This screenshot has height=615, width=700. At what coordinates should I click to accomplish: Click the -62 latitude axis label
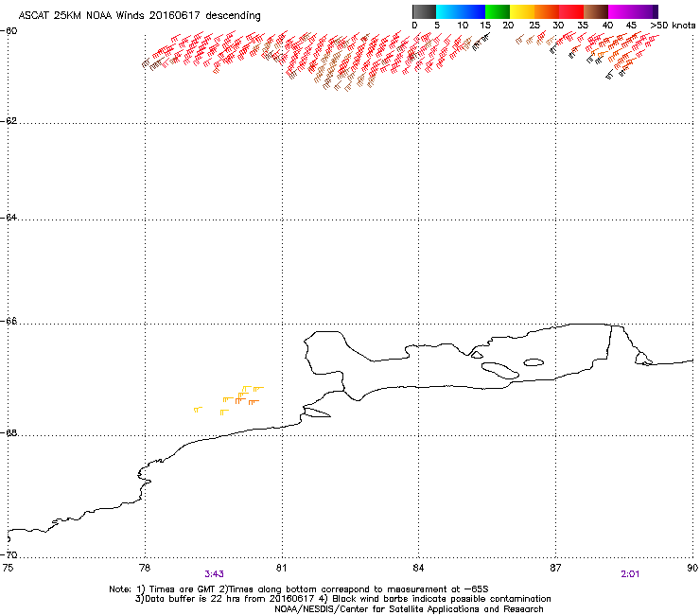tap(9, 121)
